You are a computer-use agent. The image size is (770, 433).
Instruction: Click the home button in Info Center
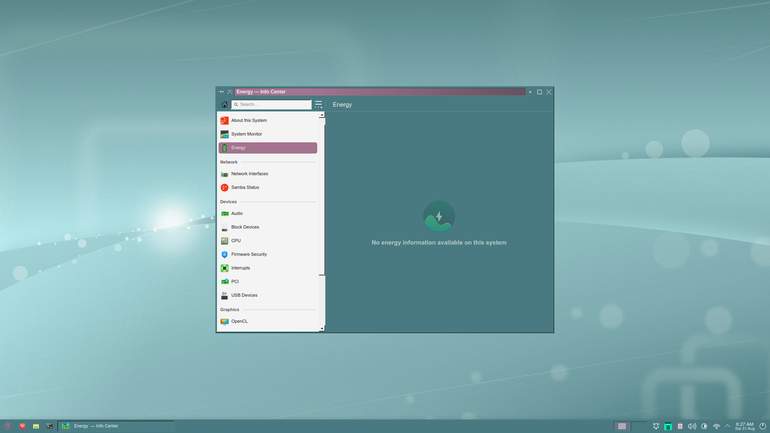pyautogui.click(x=224, y=105)
